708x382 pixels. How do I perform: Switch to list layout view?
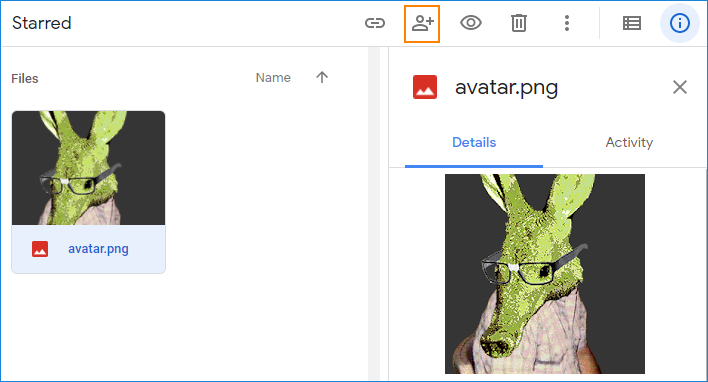click(632, 23)
